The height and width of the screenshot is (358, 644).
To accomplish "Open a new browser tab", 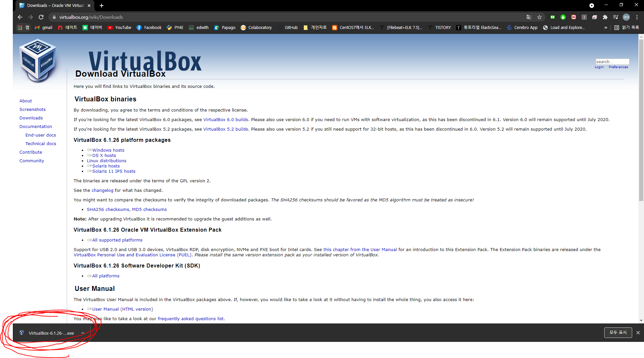I will coord(102,6).
